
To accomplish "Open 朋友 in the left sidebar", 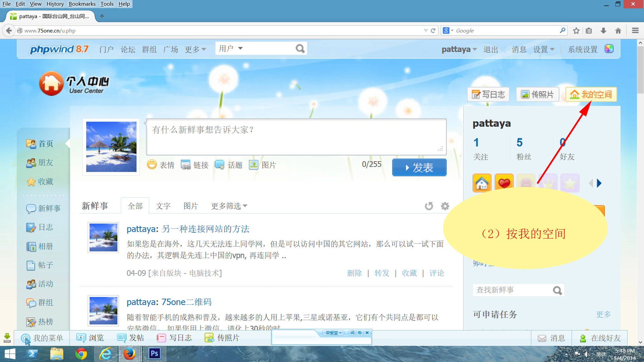I will point(40,163).
